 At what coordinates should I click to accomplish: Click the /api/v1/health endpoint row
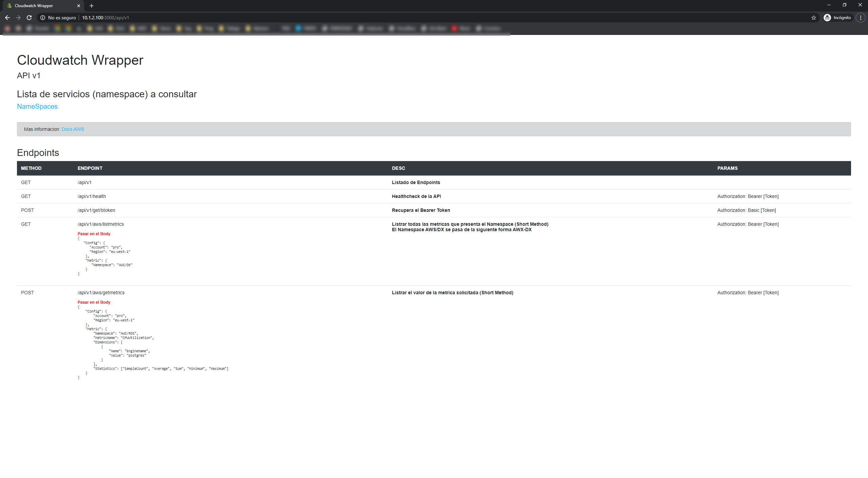click(92, 196)
